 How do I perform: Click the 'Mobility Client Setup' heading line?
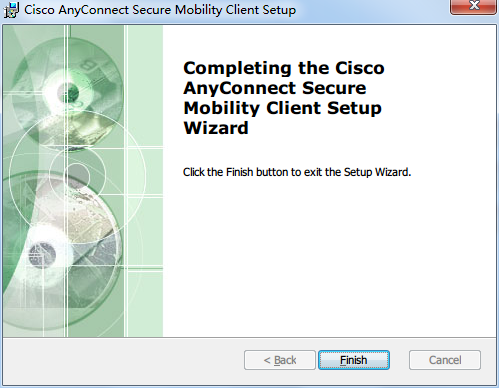[282, 108]
